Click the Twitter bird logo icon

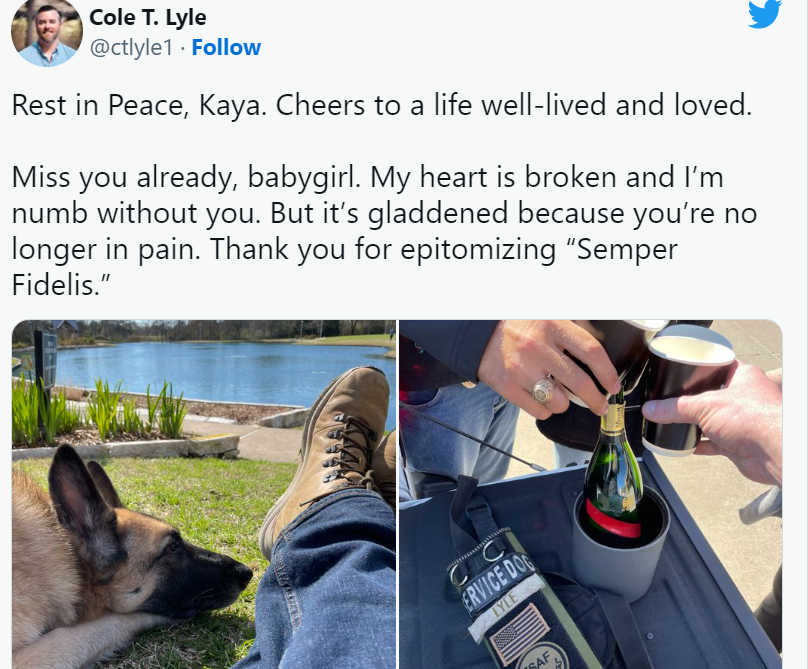click(765, 13)
